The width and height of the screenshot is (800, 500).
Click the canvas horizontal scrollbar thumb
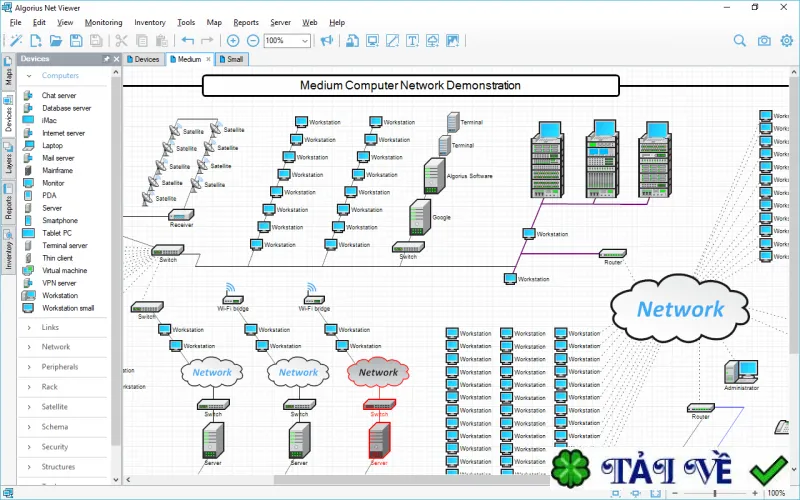413,480
